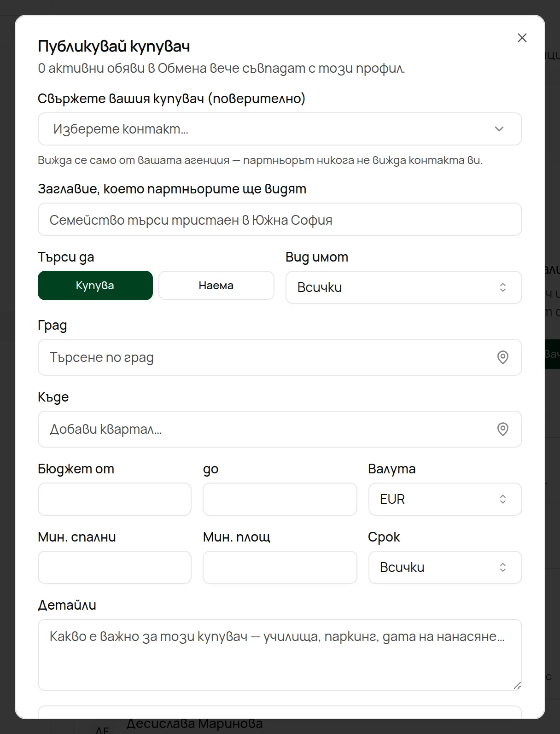560x734 pixels.
Task: Click the name Десислава Маринова behind the dialog
Action: (194, 724)
